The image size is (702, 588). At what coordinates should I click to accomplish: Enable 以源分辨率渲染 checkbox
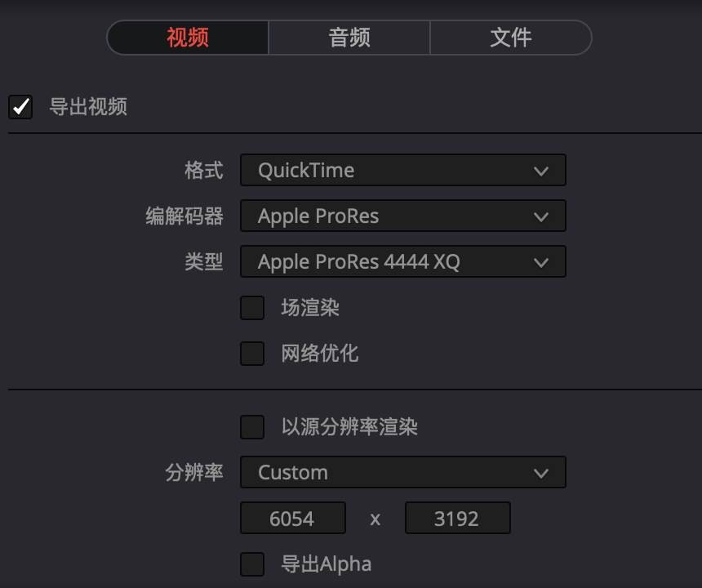pos(252,427)
